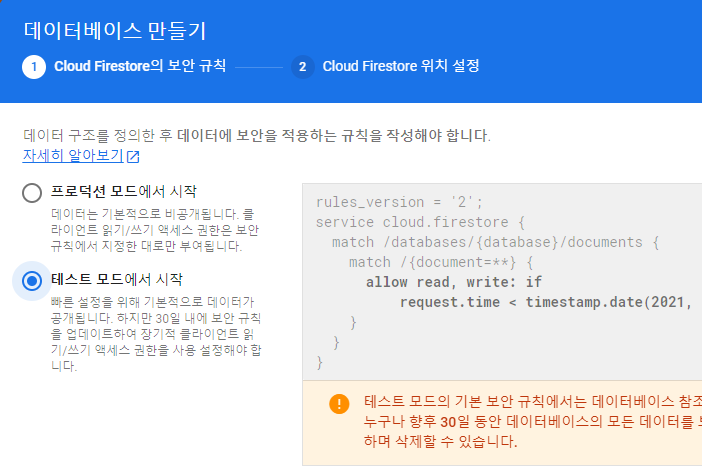Click the 데이터베이스 만들기 dialog title

[x=115, y=31]
